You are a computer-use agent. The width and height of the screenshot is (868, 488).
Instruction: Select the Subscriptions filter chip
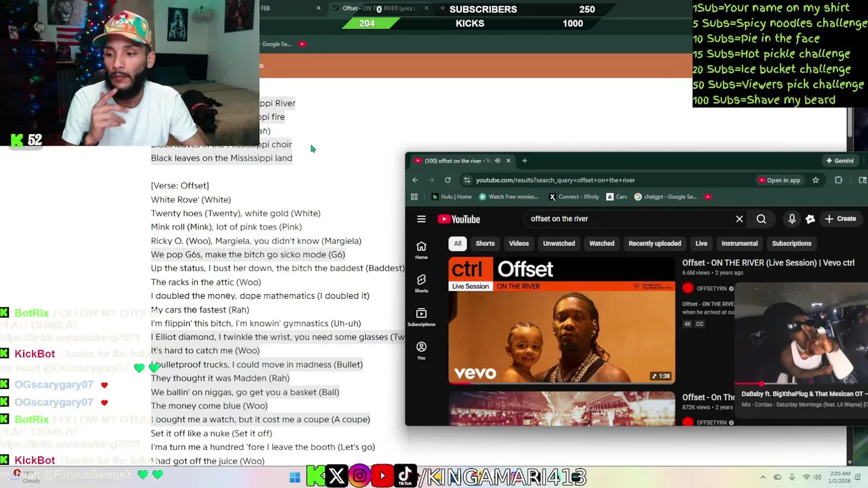(791, 243)
